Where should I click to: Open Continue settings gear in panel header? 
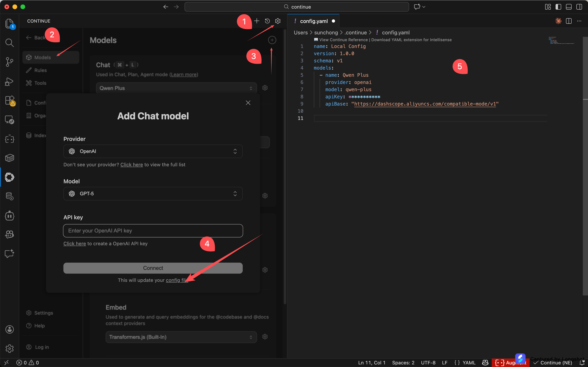pos(278,21)
